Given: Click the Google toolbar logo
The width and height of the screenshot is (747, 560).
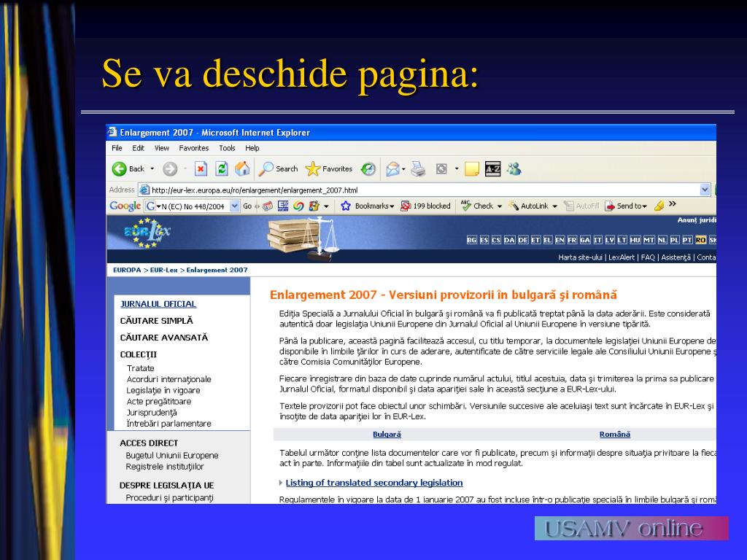Looking at the screenshot, I should coord(125,206).
